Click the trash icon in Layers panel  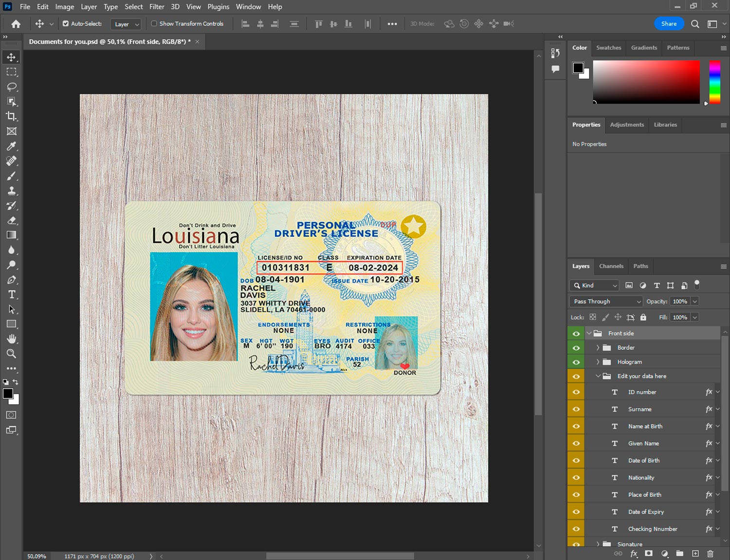(x=710, y=554)
